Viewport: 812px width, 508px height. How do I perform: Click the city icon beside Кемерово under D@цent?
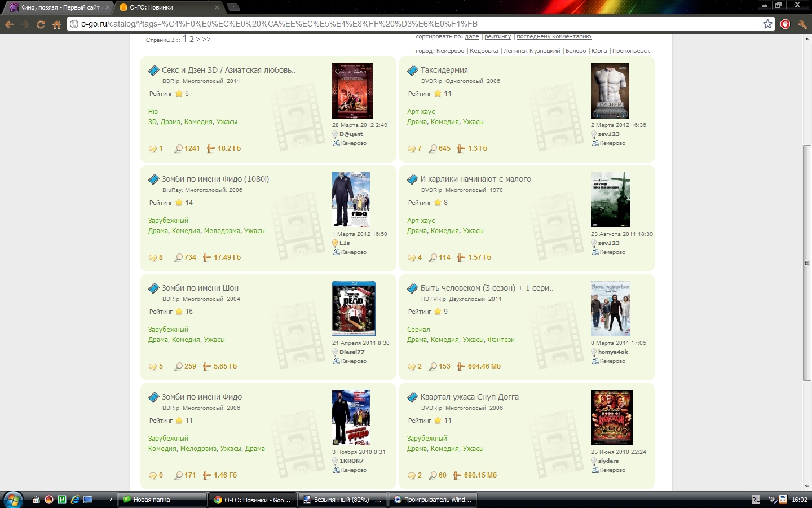coord(336,143)
